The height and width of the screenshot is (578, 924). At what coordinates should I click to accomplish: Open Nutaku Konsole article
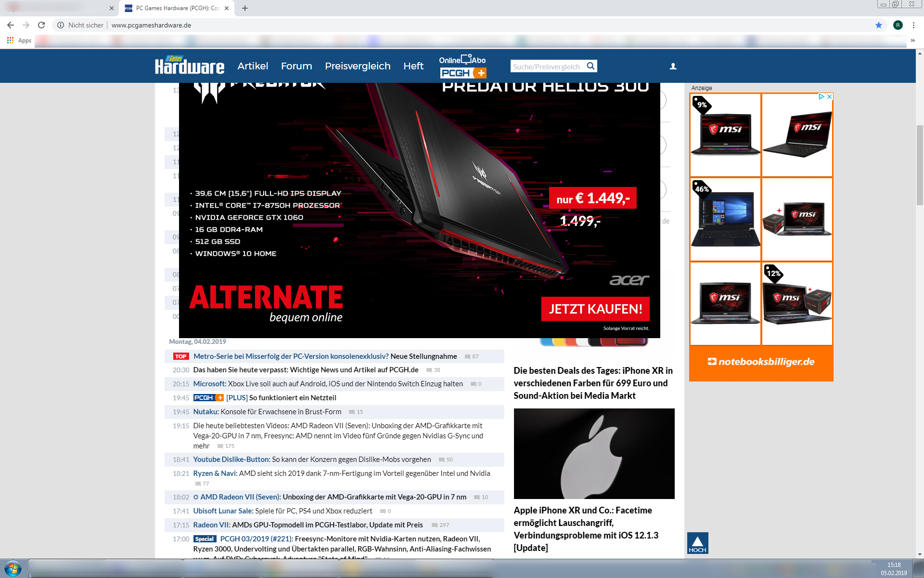267,412
